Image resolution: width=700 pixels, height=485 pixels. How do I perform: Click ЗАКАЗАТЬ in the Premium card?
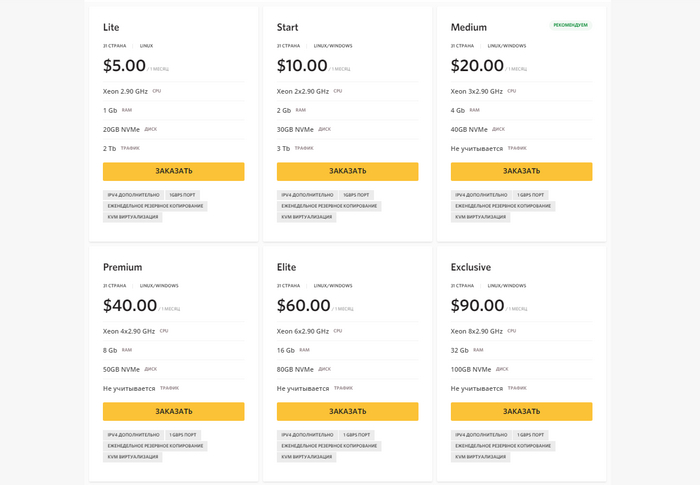coord(173,411)
